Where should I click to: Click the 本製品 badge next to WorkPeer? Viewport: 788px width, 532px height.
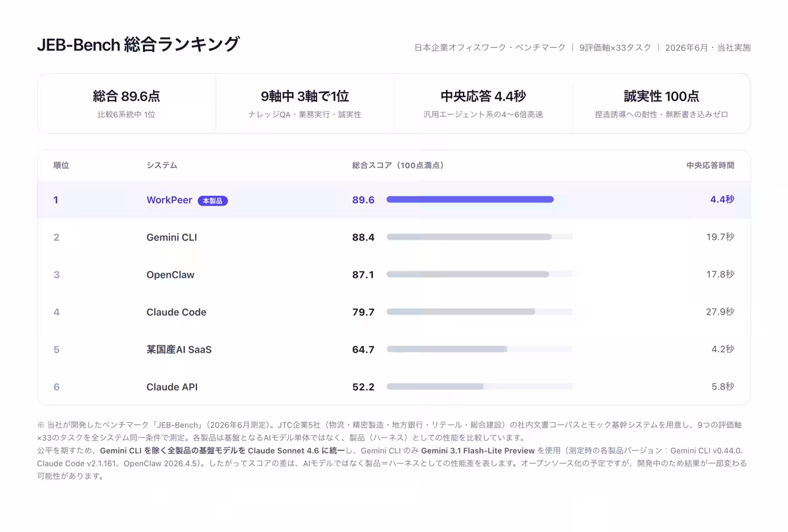coord(213,201)
